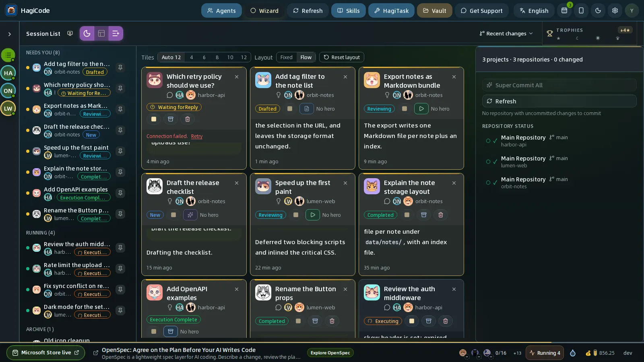Archive the 'Rename the Button props' card
Viewport: 644px width, 362px height.
tap(315, 321)
